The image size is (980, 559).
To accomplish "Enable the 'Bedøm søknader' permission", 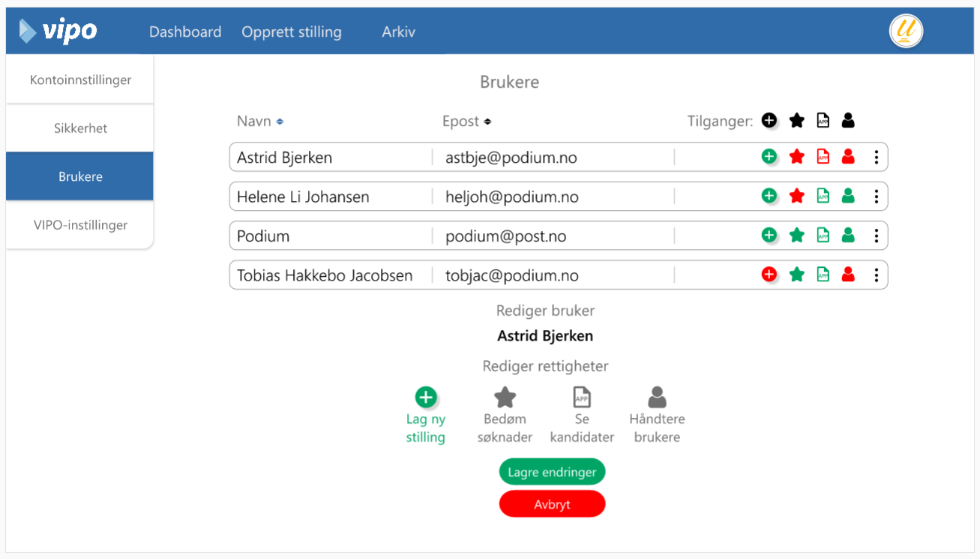I will click(505, 398).
